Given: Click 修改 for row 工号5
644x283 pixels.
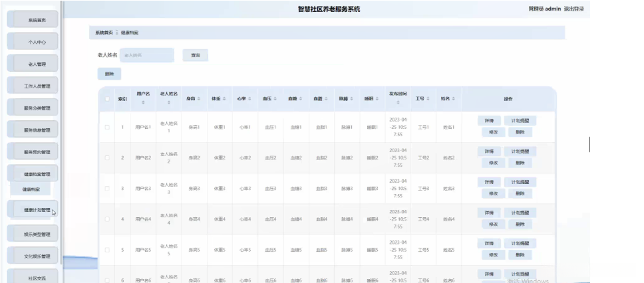Looking at the screenshot, I should (493, 255).
